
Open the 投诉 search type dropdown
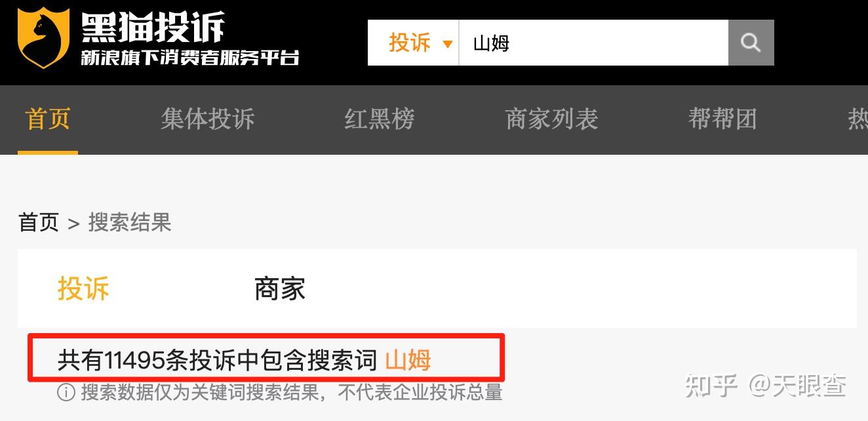(x=420, y=43)
